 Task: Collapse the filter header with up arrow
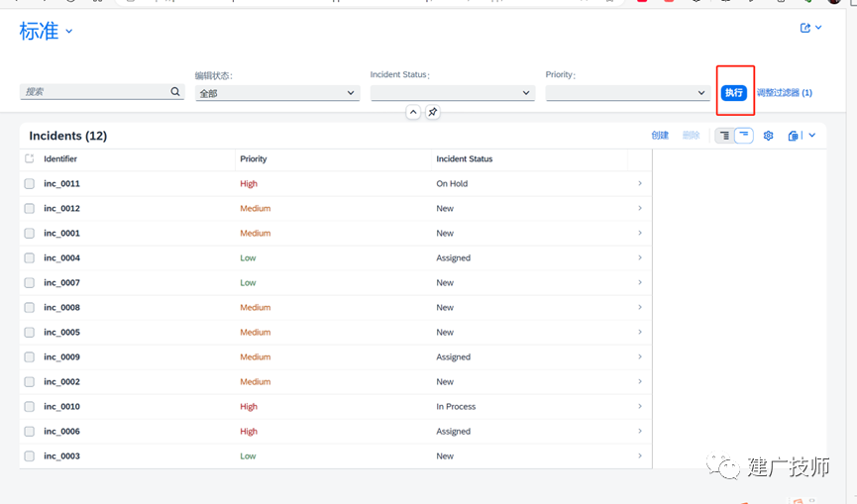tap(413, 112)
